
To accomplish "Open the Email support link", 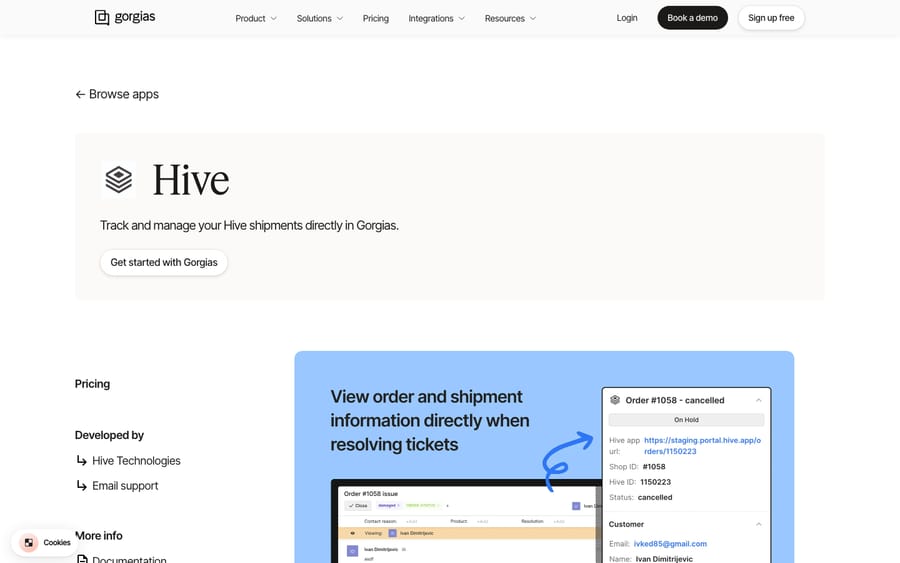I will pyautogui.click(x=125, y=486).
